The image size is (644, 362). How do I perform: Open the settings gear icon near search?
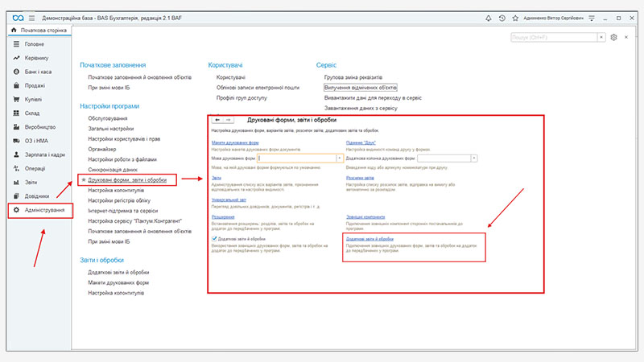(x=613, y=37)
